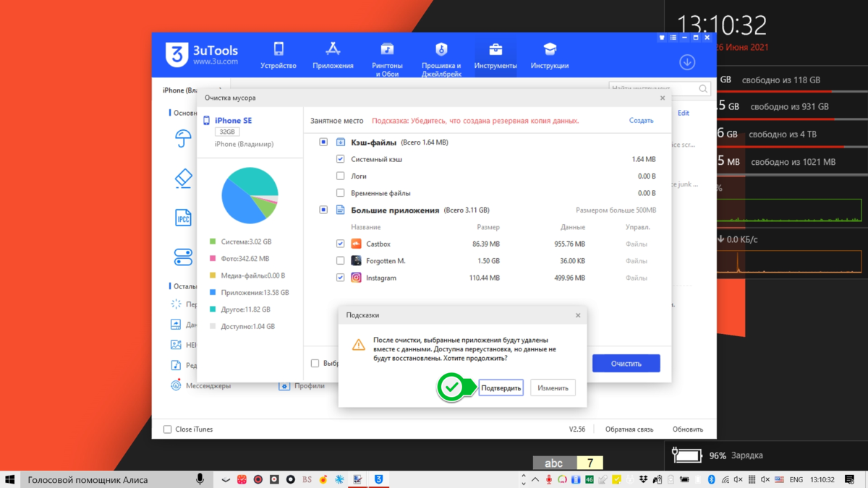Close the Подсказки dialog

(578, 315)
